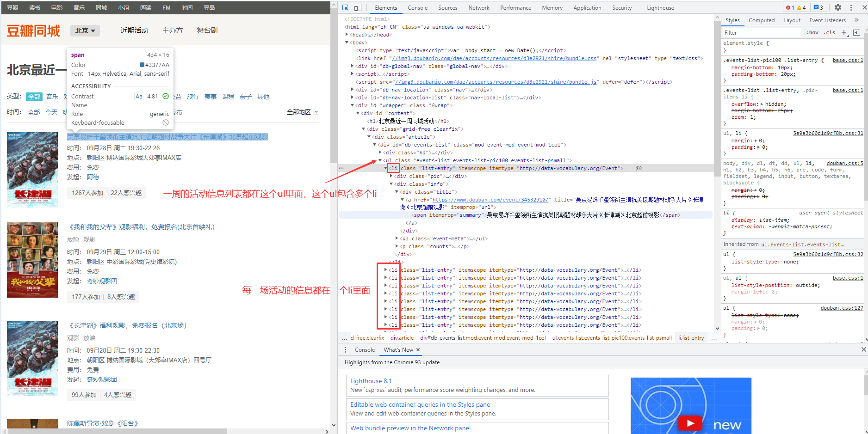
Task: Expand the div class hd node
Action: [x=380, y=153]
